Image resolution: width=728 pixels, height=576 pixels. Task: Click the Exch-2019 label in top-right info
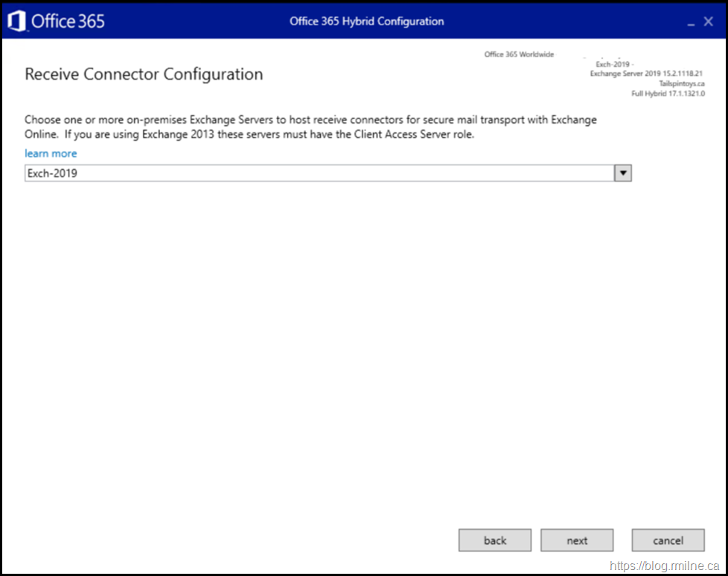pyautogui.click(x=613, y=65)
